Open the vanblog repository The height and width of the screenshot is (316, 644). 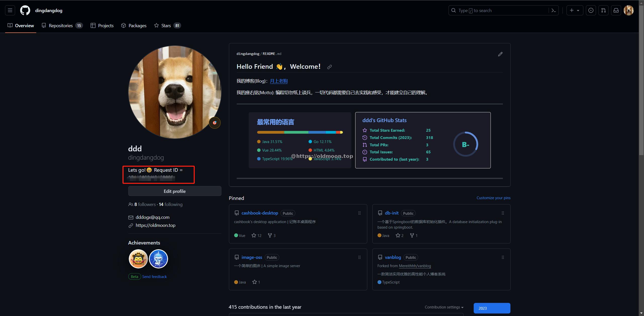pos(393,257)
